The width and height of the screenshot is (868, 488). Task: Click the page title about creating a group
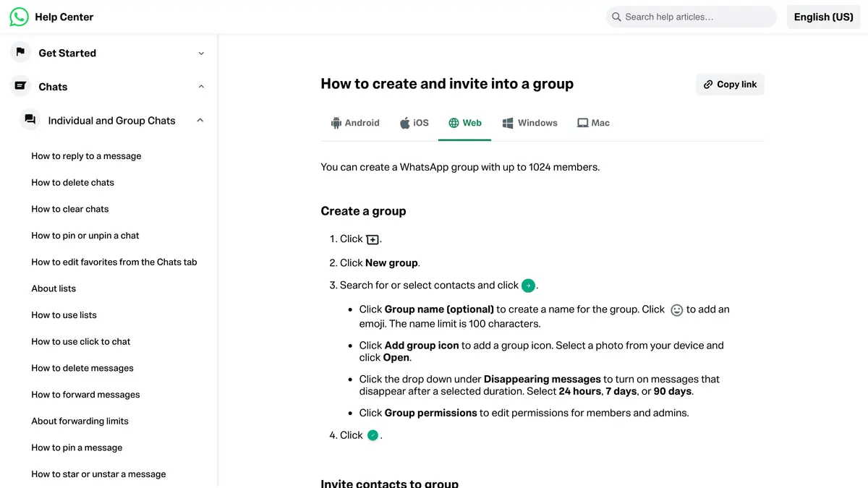coord(447,84)
